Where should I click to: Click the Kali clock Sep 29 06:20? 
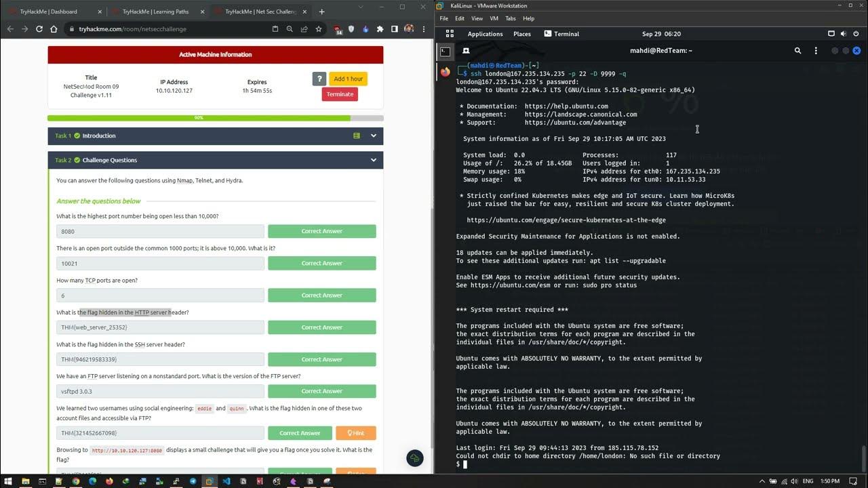(x=661, y=34)
